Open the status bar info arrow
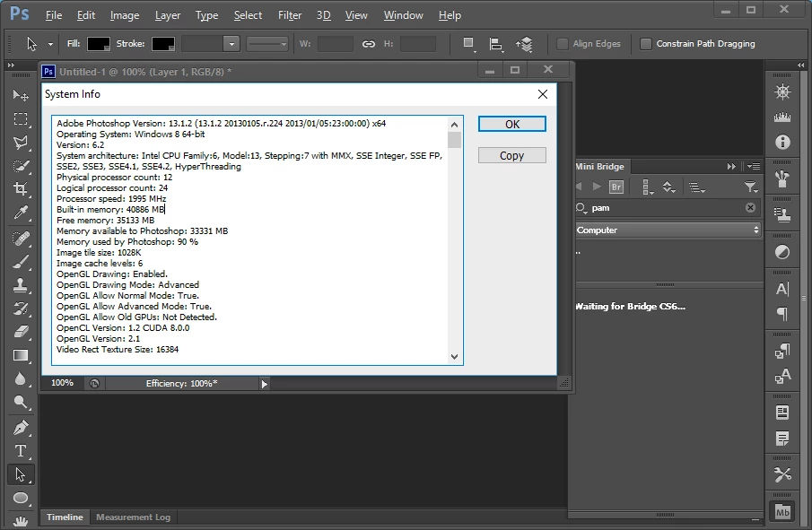This screenshot has width=812, height=530. [264, 384]
